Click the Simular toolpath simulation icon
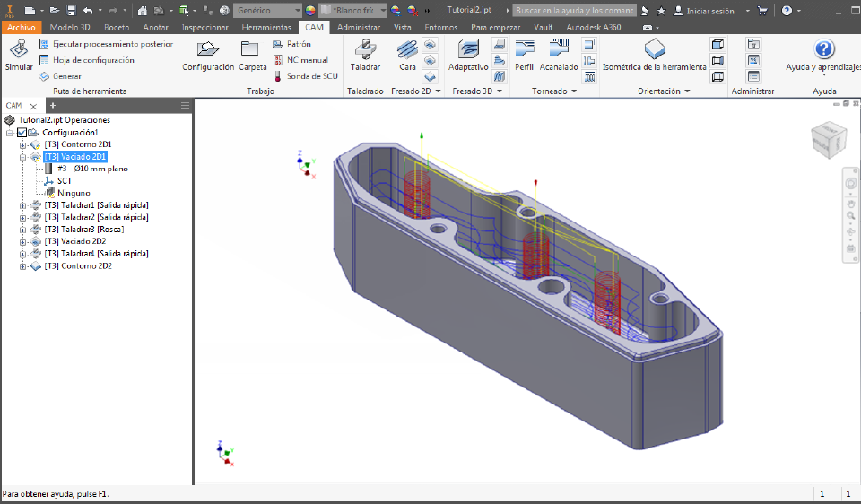Screen dimensions: 861x504 point(19,56)
